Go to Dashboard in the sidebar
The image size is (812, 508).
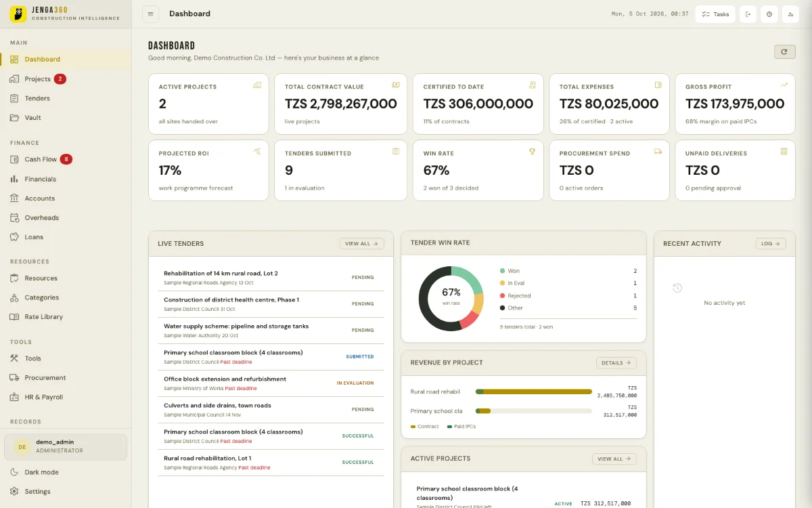click(x=66, y=59)
